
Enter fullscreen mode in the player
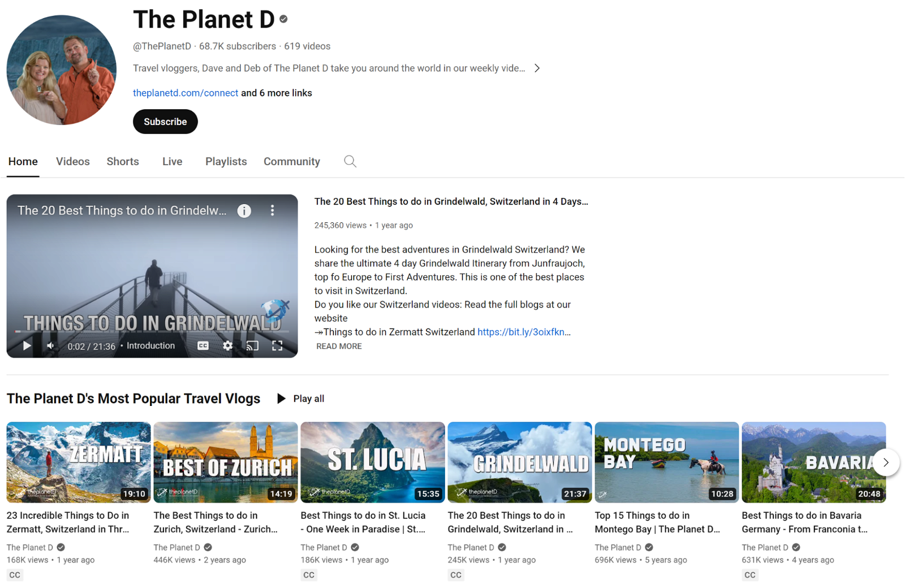(277, 346)
